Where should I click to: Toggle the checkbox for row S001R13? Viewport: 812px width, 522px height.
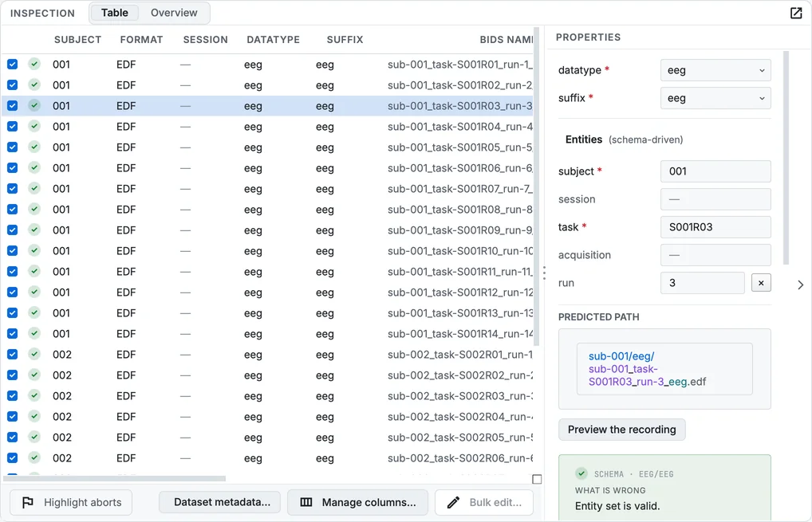(13, 312)
